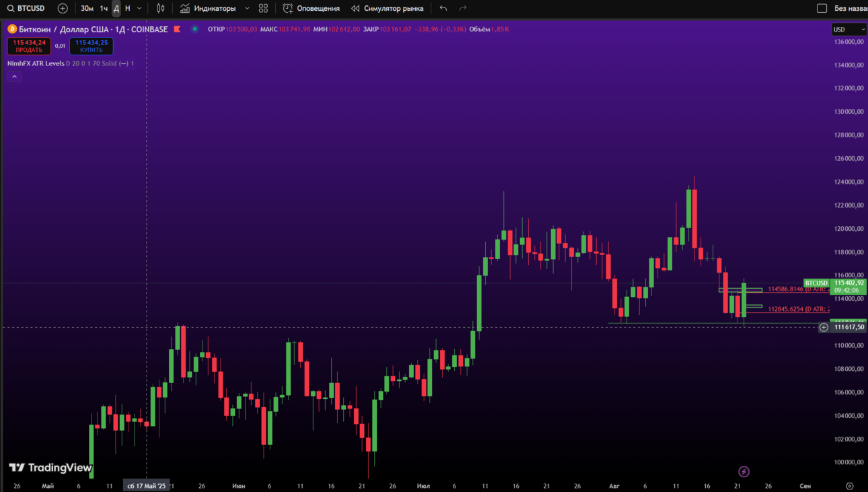The image size is (868, 492).
Task: Collapse the indicator legend chevron
Action: (x=14, y=77)
